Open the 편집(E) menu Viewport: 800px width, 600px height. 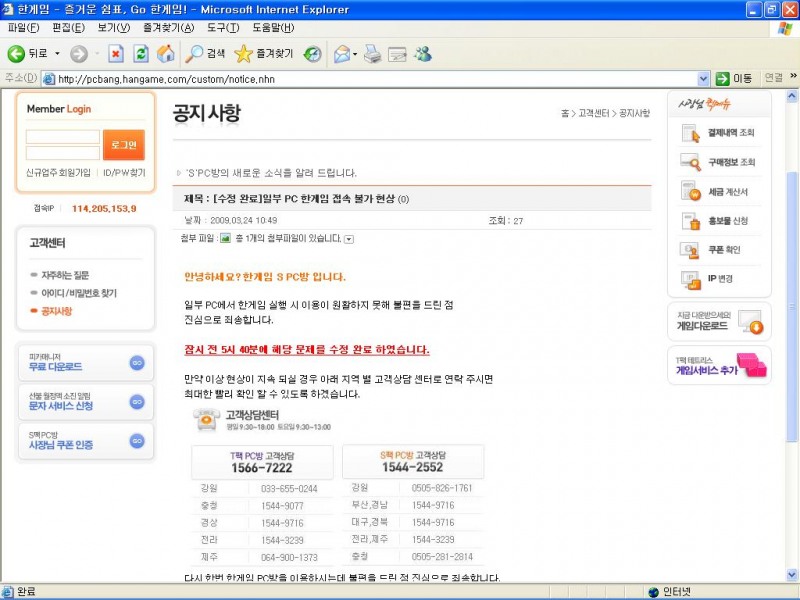point(68,28)
